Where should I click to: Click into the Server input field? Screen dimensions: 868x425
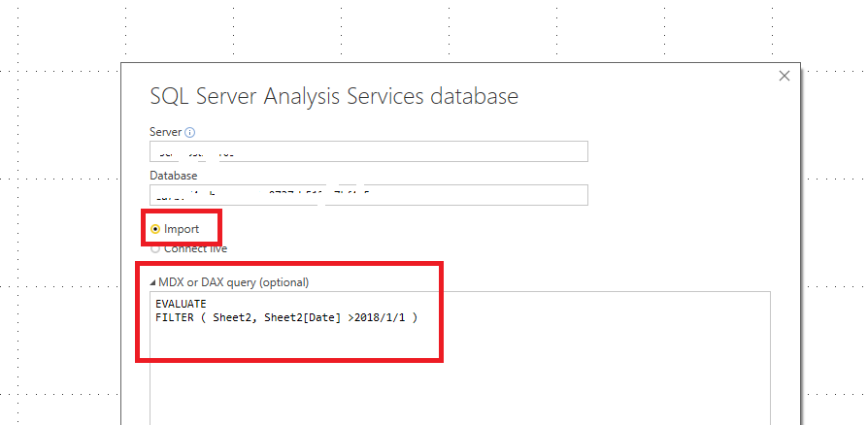(x=369, y=151)
